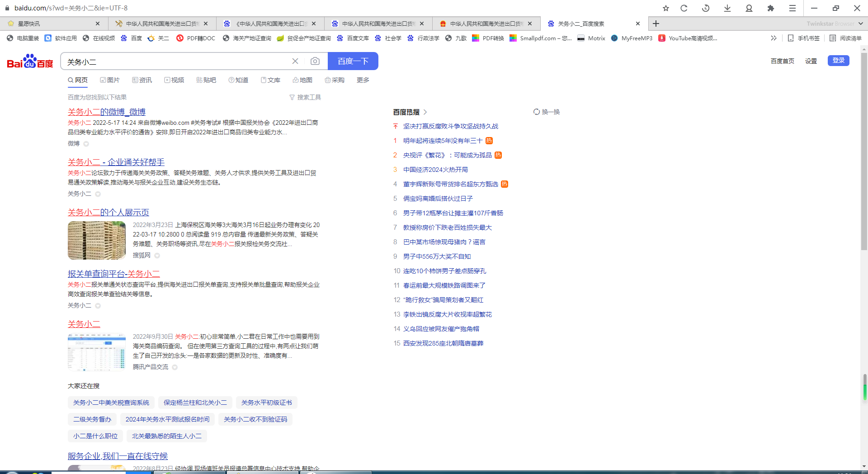Click the 百度一下 search button

tap(353, 61)
